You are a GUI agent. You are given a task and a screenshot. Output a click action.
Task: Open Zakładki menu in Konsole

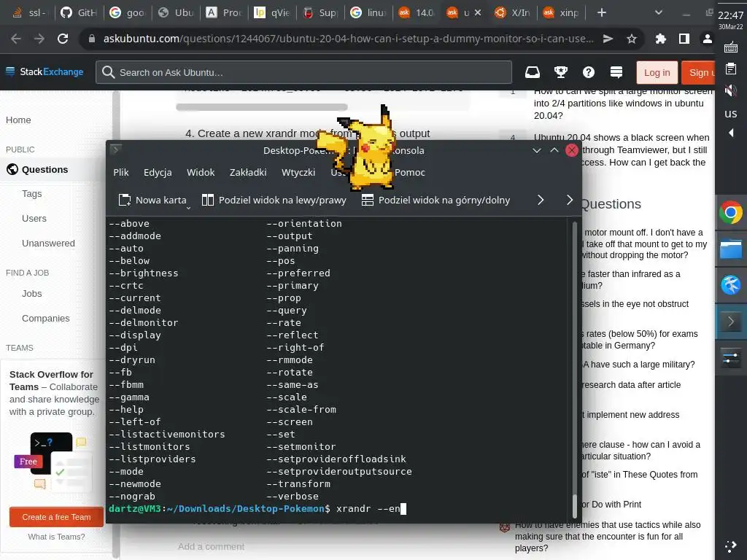(x=248, y=172)
